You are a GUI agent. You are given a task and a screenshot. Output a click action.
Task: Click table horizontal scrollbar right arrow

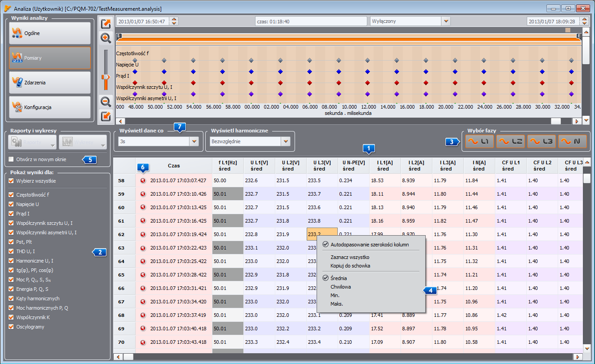click(x=577, y=357)
